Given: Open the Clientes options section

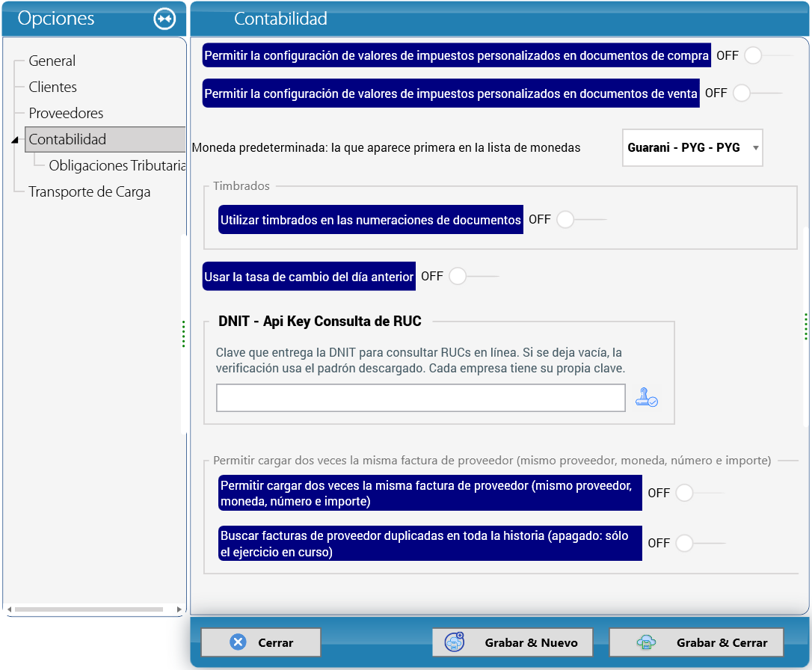Looking at the screenshot, I should [x=53, y=87].
